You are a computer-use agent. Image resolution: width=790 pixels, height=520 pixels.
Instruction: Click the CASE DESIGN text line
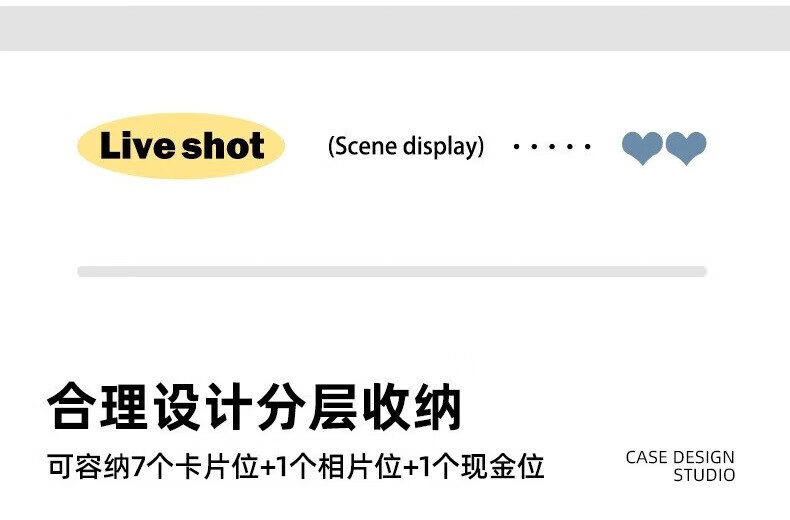tap(680, 458)
